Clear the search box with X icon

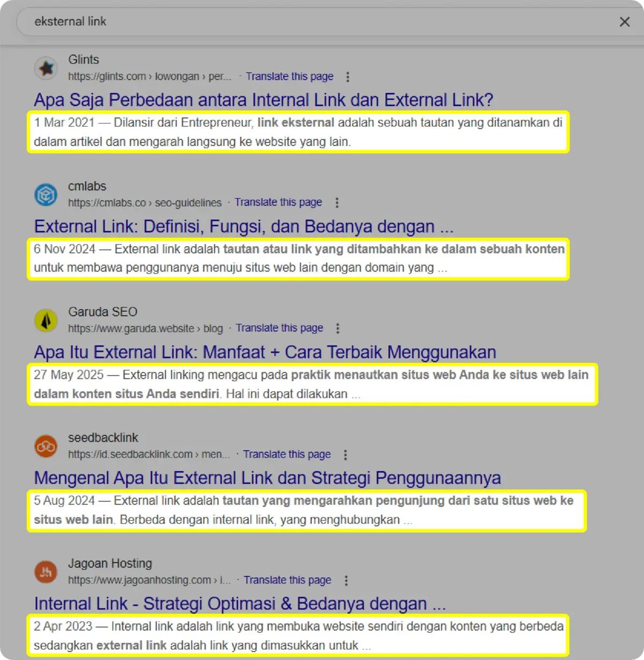(x=625, y=22)
